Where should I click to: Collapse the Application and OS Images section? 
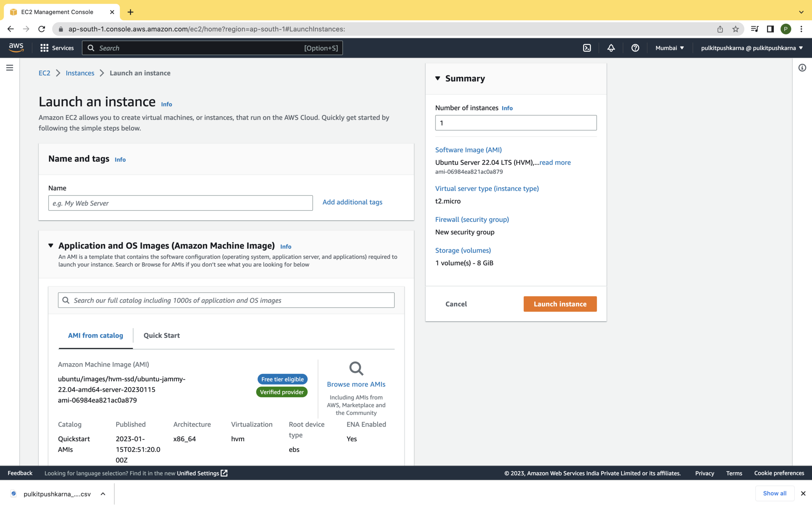51,246
